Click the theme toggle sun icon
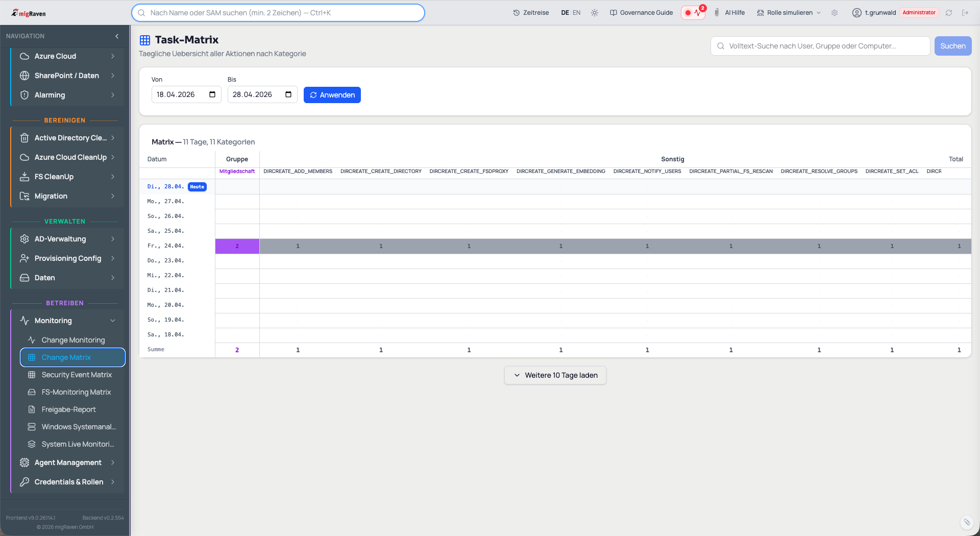Viewport: 980px width, 536px height. (x=595, y=13)
